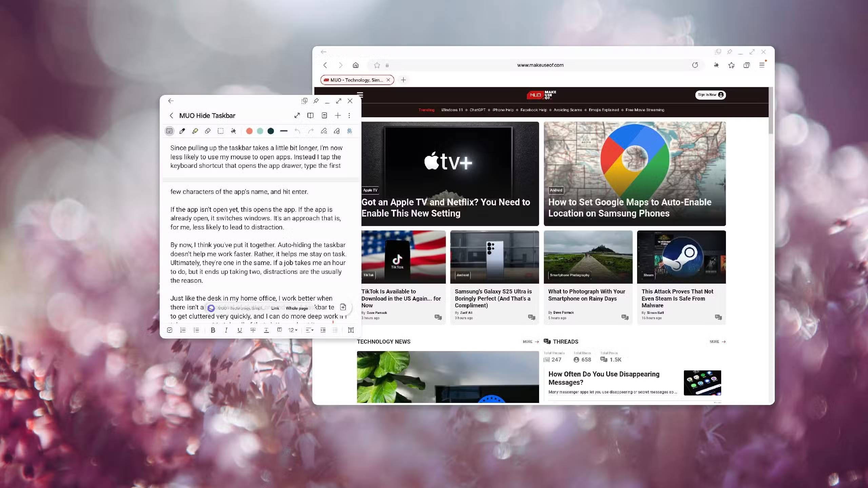Click the Sign In Now button
Screen dimensions: 868x488
(x=710, y=95)
